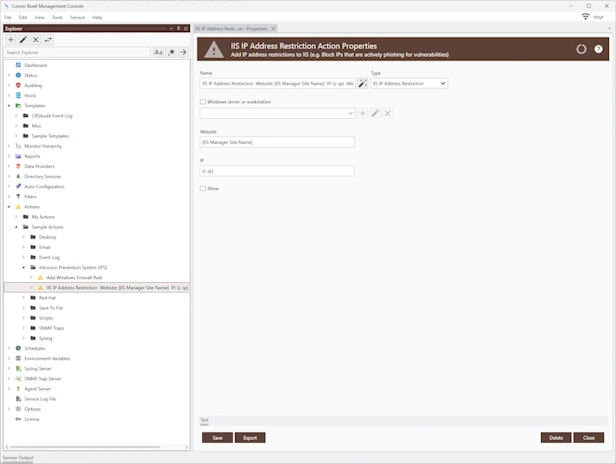Open the Service menu
The width and height of the screenshot is (616, 464).
point(77,17)
